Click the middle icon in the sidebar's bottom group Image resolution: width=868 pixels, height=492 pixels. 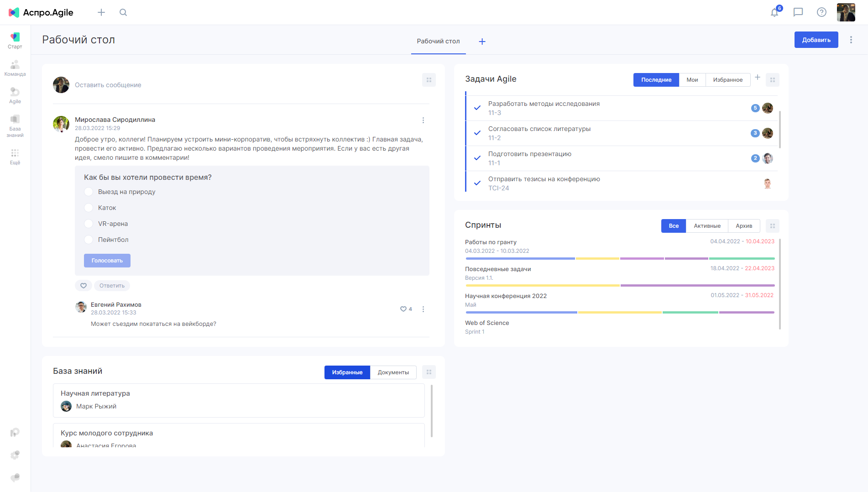tap(15, 455)
